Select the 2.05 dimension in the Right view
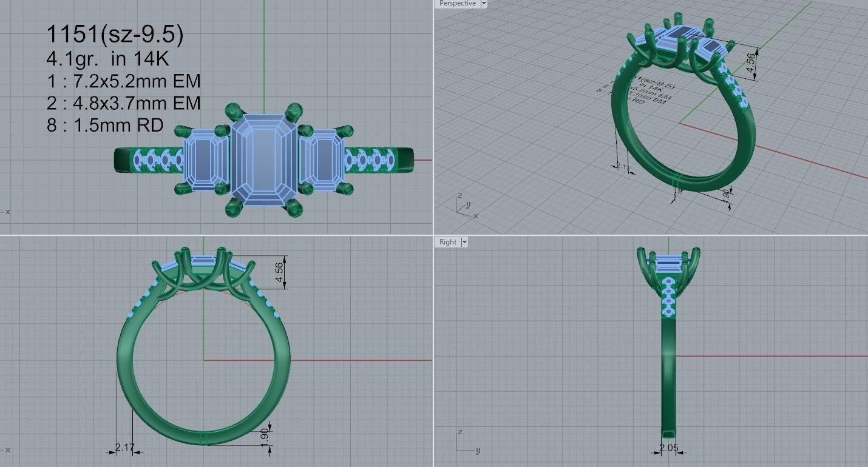868x467 pixels. pyautogui.click(x=670, y=448)
